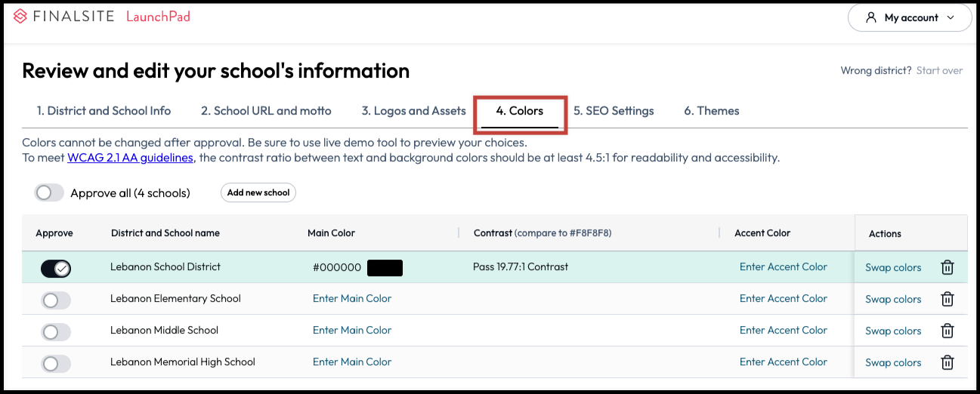This screenshot has width=980, height=394.
Task: Click the Lebanon Middle School name
Action: (x=164, y=330)
